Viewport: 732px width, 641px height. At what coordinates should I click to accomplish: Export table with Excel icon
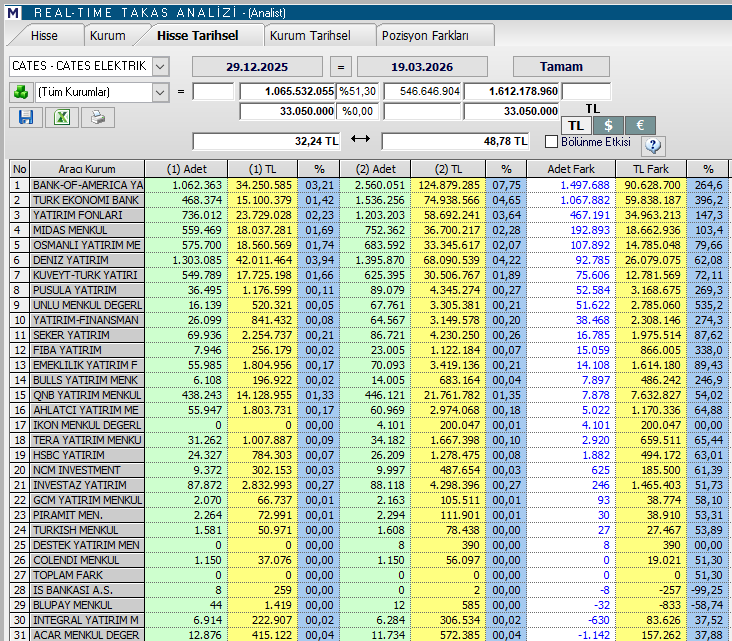pos(62,117)
